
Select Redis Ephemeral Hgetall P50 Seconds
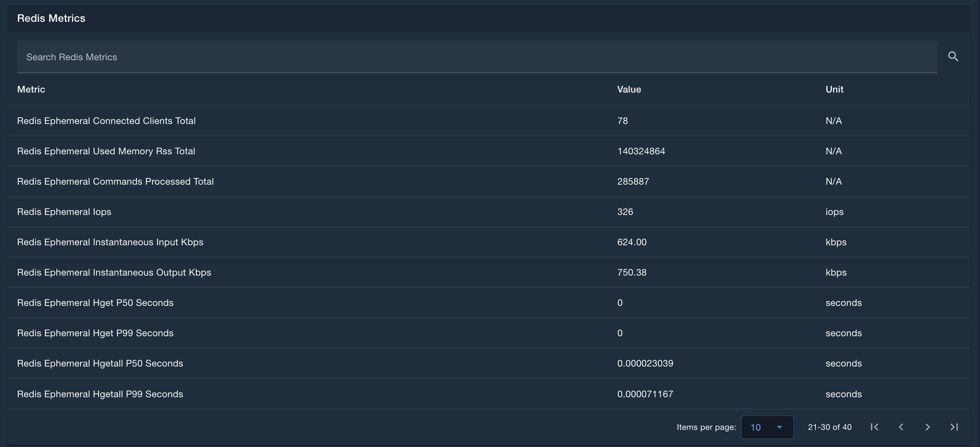(x=488, y=363)
